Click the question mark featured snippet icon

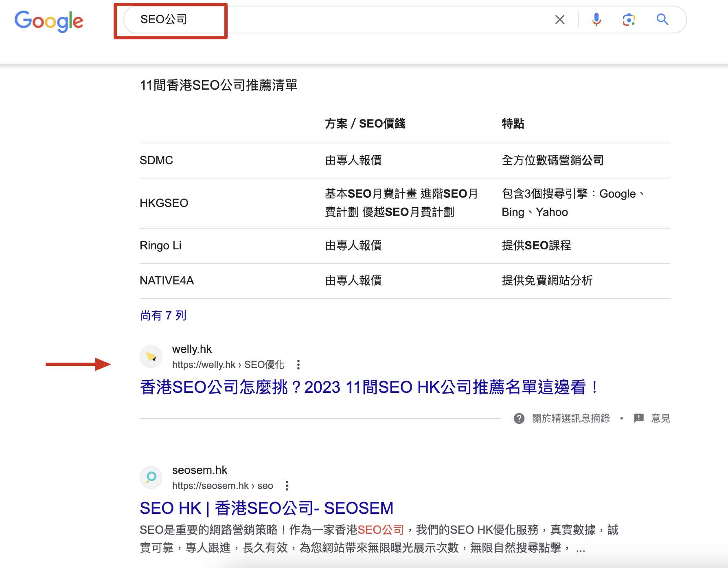point(519,418)
